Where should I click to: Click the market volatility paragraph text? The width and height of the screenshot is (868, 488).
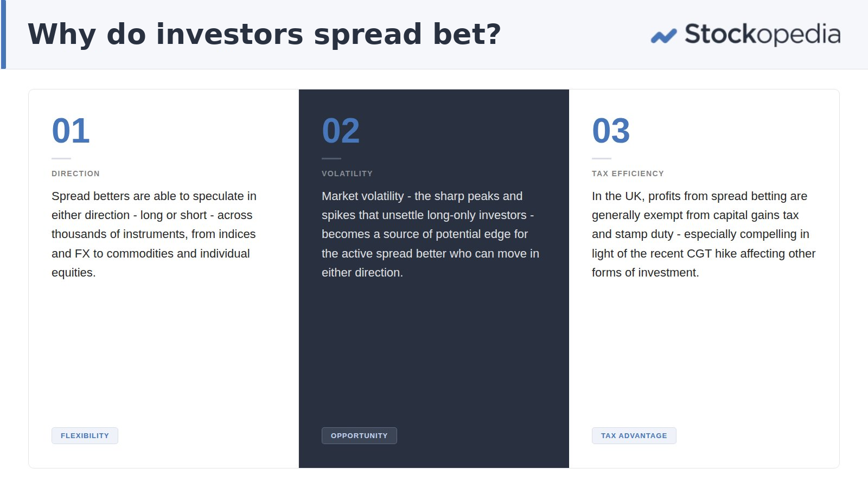[x=431, y=234]
